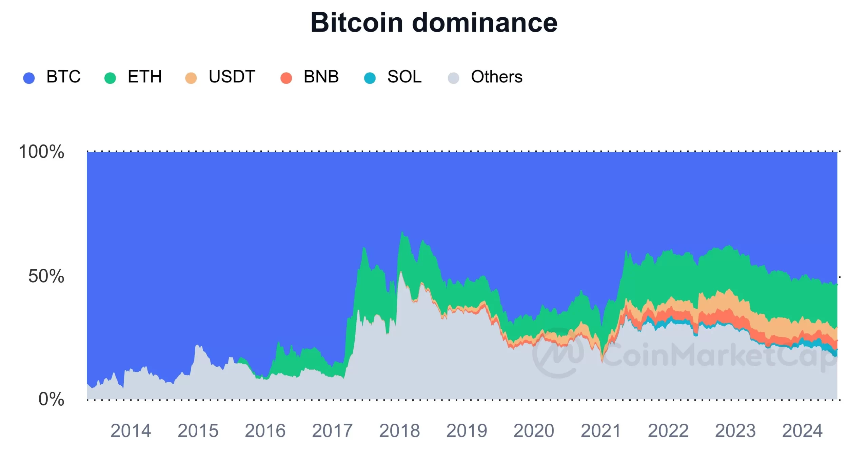
Task: Click the green ETH legend dot
Action: pyautogui.click(x=110, y=78)
